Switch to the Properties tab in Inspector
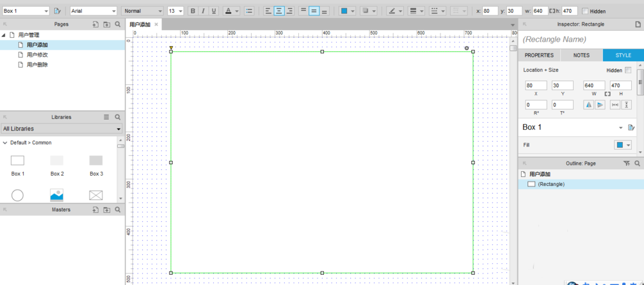 [x=539, y=55]
